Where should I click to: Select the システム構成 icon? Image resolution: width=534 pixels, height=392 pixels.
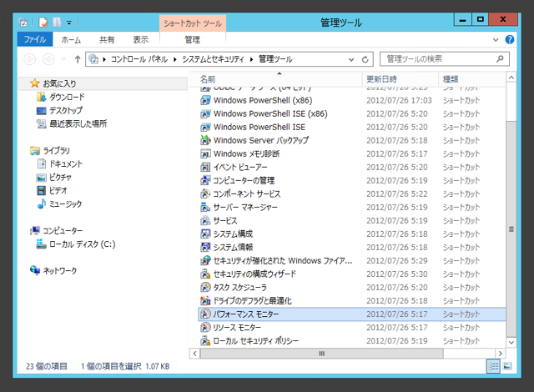[x=205, y=234]
